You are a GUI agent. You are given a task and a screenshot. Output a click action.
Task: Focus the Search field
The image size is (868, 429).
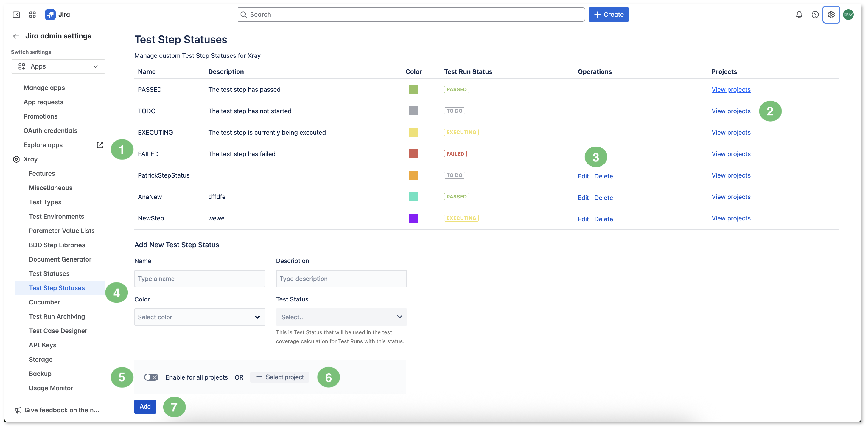[410, 15]
